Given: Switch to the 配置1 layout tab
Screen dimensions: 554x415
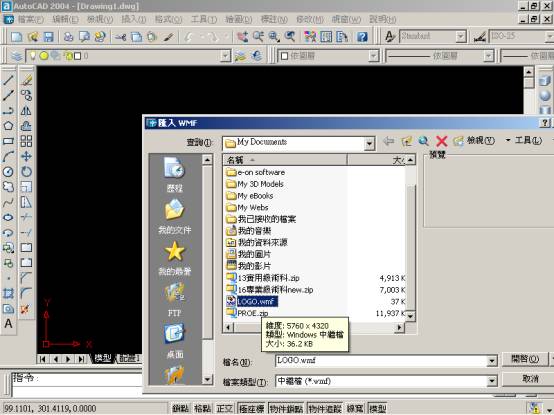Looking at the screenshot, I should pyautogui.click(x=130, y=358).
